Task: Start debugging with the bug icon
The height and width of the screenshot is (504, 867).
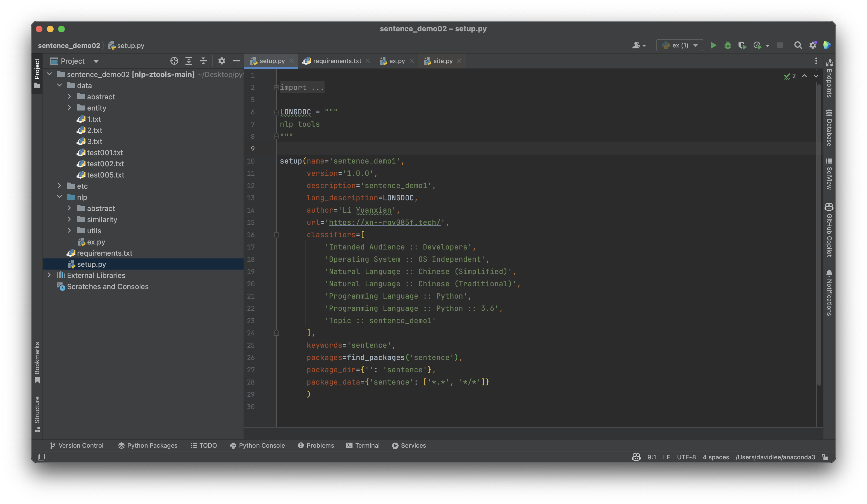Action: coord(728,45)
